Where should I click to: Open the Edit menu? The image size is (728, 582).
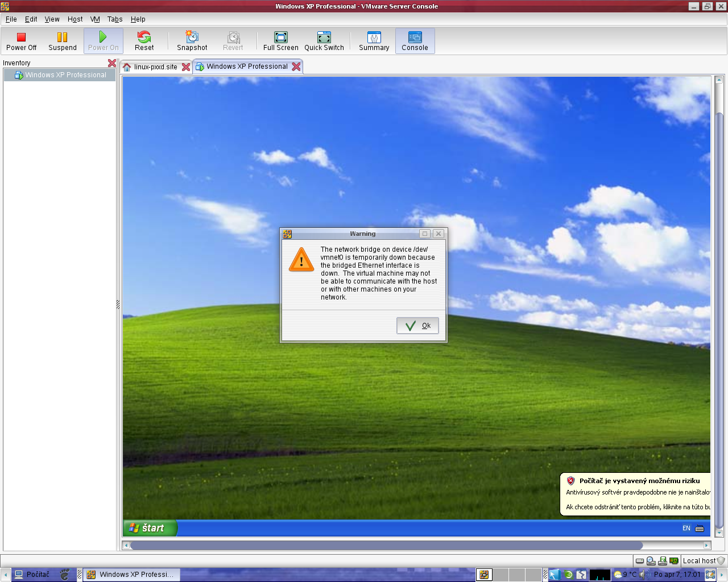tap(31, 19)
